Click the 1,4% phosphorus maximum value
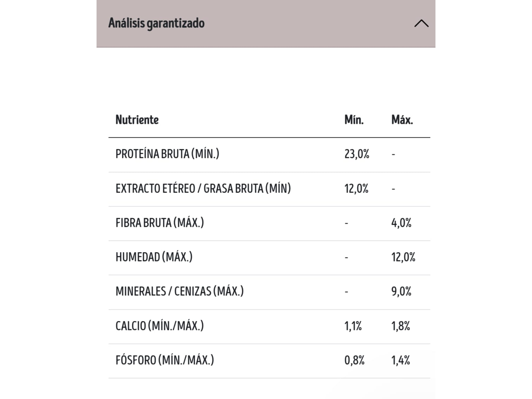532x399 pixels. point(400,360)
